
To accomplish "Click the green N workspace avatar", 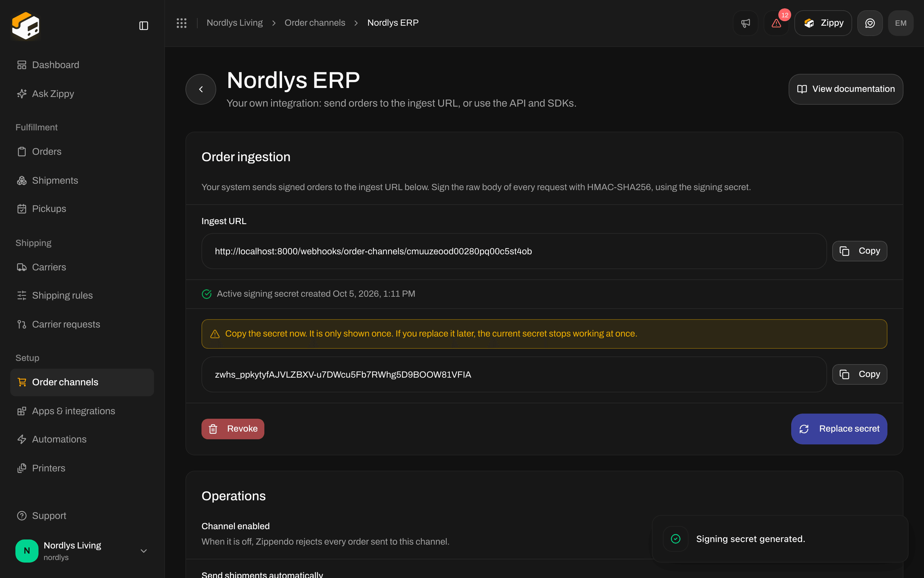I will 27,551.
